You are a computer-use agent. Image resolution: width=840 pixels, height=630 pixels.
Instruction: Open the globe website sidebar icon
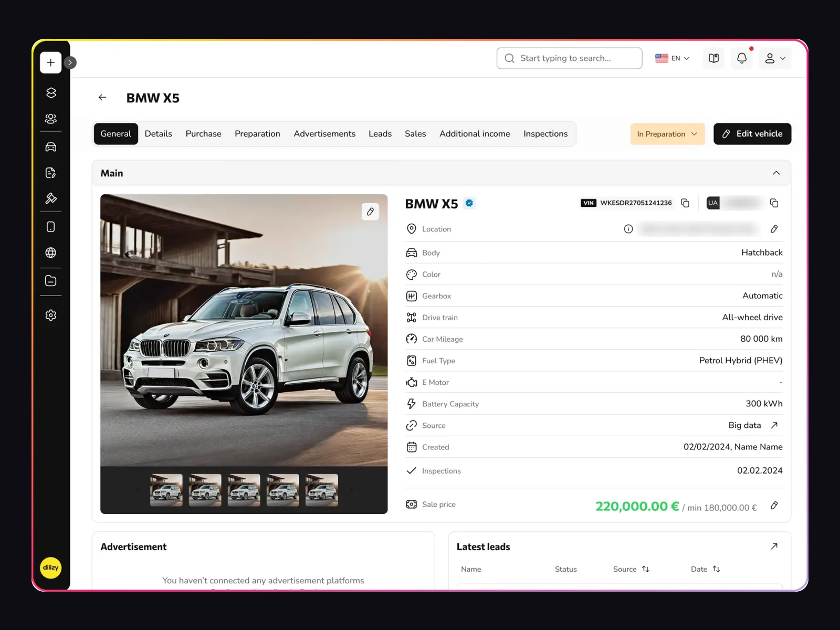pyautogui.click(x=50, y=253)
